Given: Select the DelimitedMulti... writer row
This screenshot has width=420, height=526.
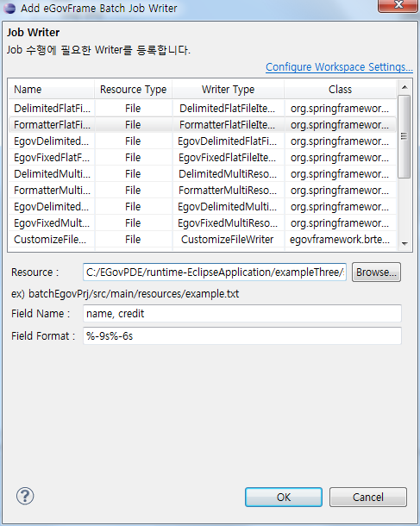Looking at the screenshot, I should pyautogui.click(x=203, y=174).
